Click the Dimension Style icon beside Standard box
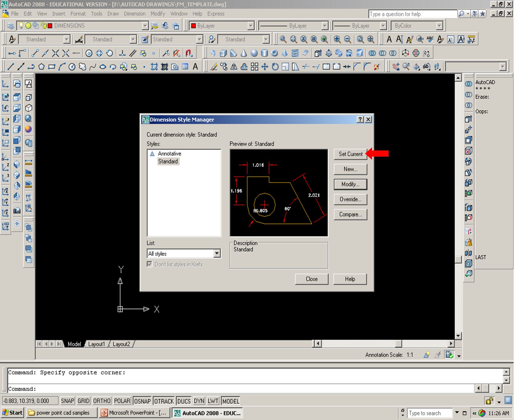The width and height of the screenshot is (525, 420). [x=79, y=39]
